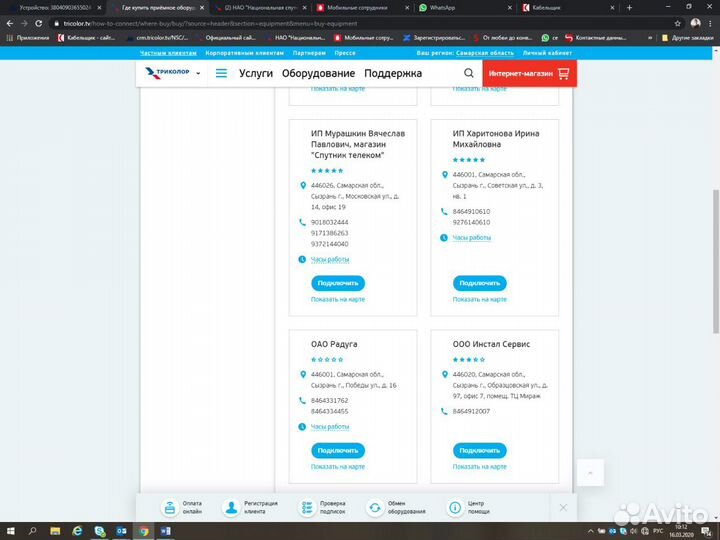Click the Центр помощи info icon

point(456,508)
